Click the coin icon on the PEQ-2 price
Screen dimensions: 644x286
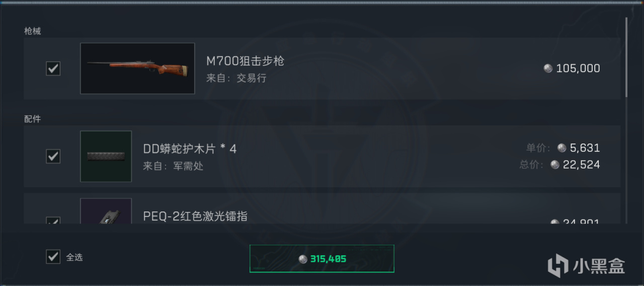(555, 222)
